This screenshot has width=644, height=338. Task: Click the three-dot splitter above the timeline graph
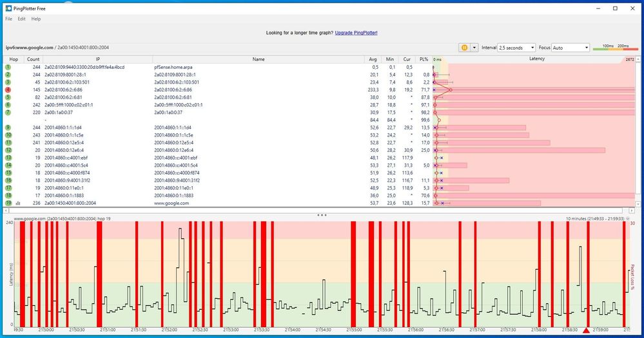[322, 214]
